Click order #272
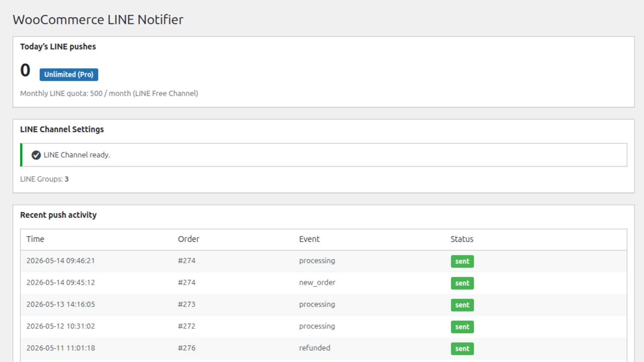 pyautogui.click(x=186, y=326)
